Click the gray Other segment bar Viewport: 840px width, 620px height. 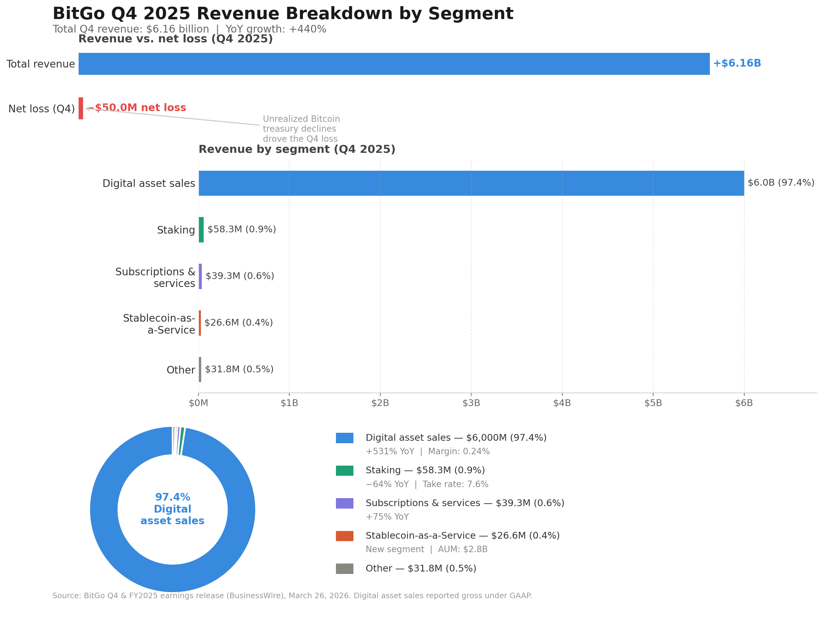coord(200,369)
